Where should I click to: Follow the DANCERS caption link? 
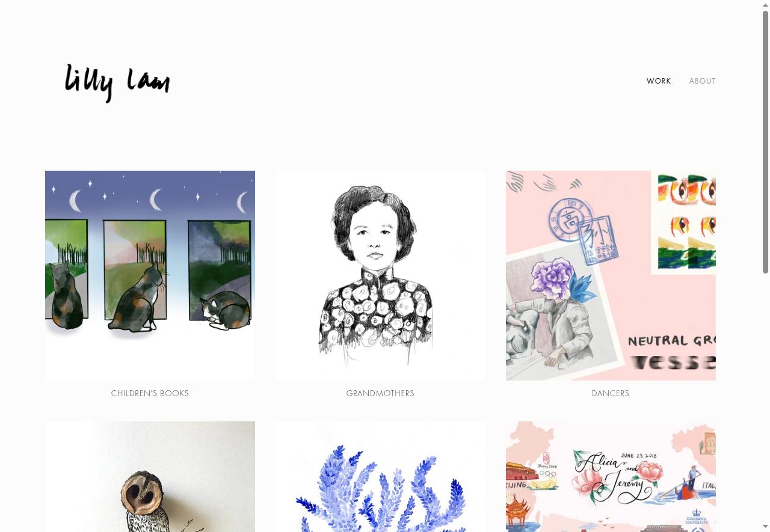coord(611,393)
